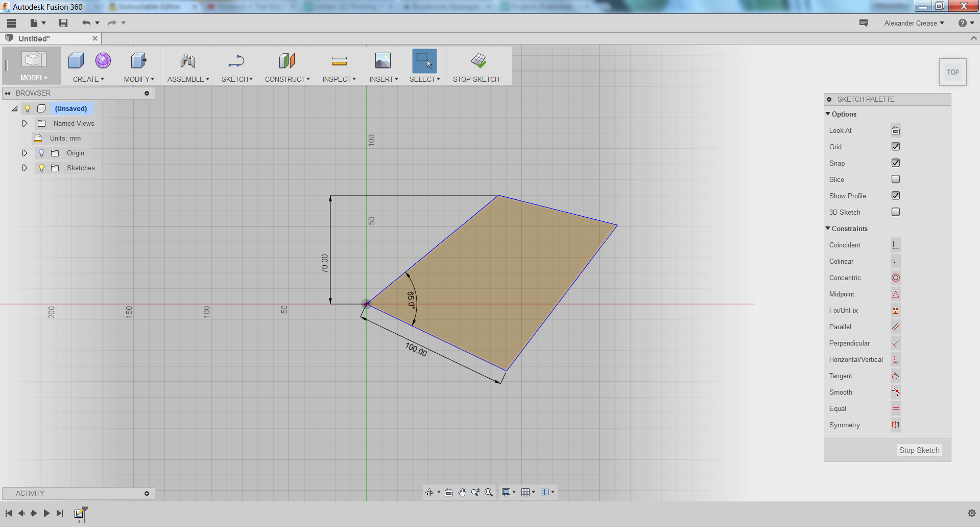The width and height of the screenshot is (980, 527).
Task: Expand the Named Views tree node
Action: click(x=25, y=123)
